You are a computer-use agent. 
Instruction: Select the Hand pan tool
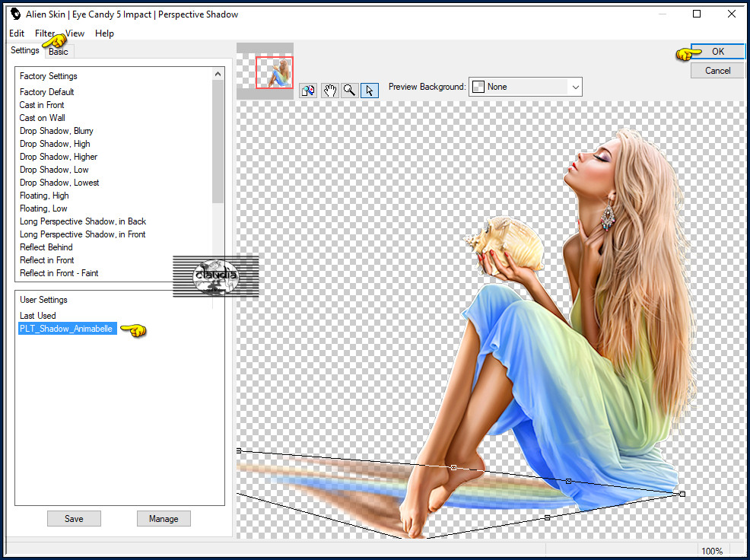(329, 90)
